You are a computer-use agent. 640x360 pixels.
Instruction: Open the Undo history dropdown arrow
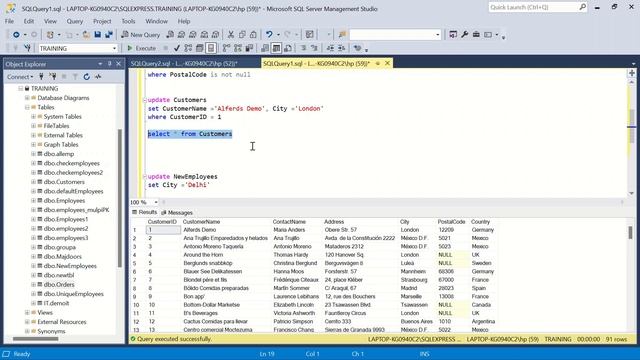coord(278,35)
